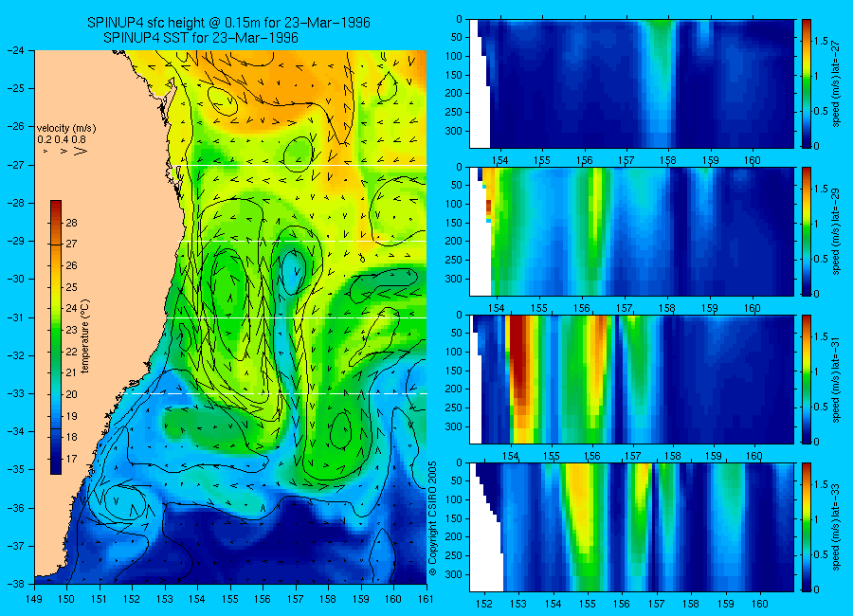Image resolution: width=853 pixels, height=616 pixels.
Task: Click the 150 depth tick in the lat=-29 plot
Action: click(453, 223)
